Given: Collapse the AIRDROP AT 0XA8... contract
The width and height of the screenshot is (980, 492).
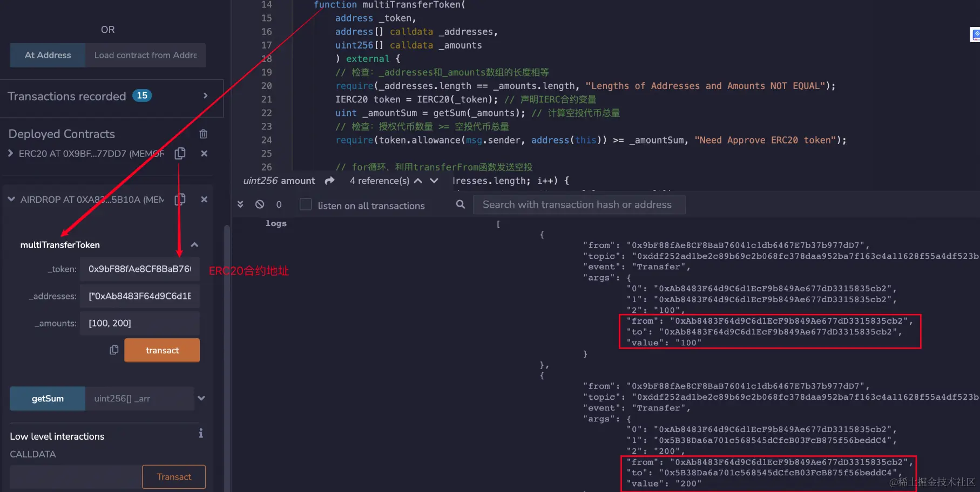Looking at the screenshot, I should (x=11, y=200).
